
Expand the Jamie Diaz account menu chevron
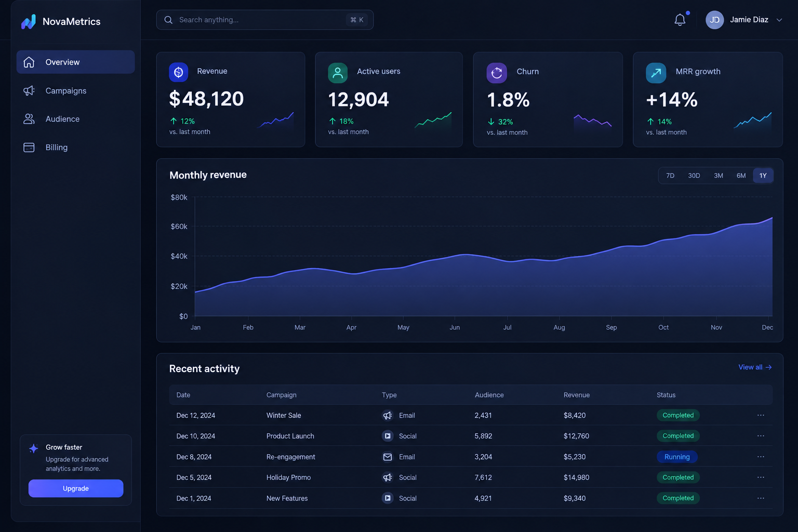click(x=779, y=20)
